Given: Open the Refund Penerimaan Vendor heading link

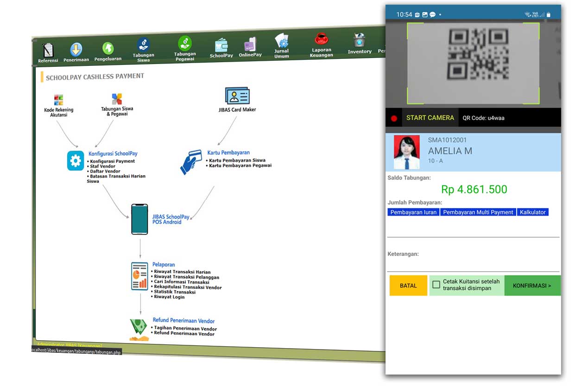Looking at the screenshot, I should coord(183,321).
